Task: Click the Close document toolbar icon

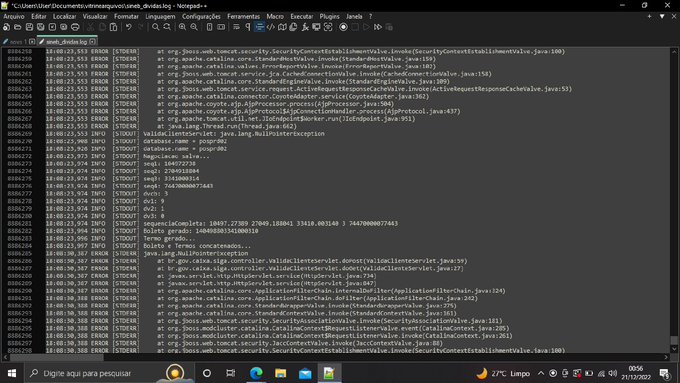Action: [52, 27]
